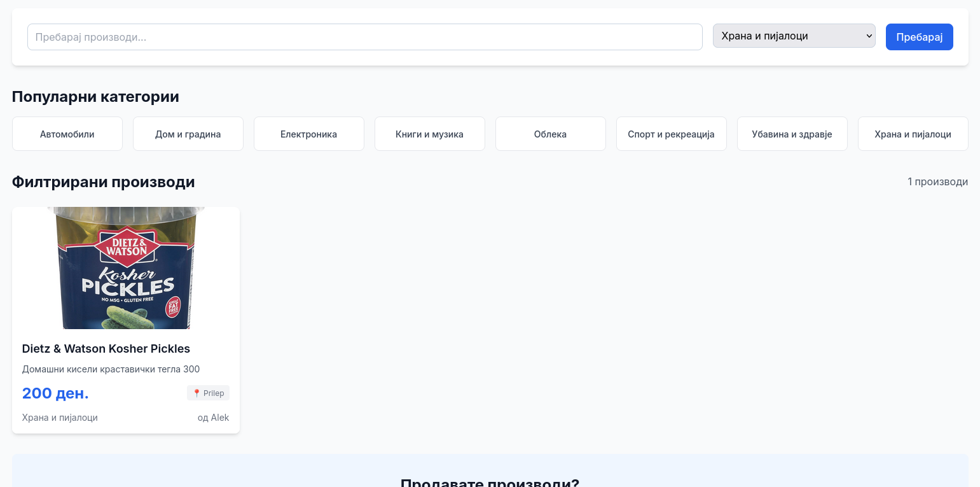Click the product's Храна и пијалоци category label
The height and width of the screenshot is (487, 980).
(60, 418)
